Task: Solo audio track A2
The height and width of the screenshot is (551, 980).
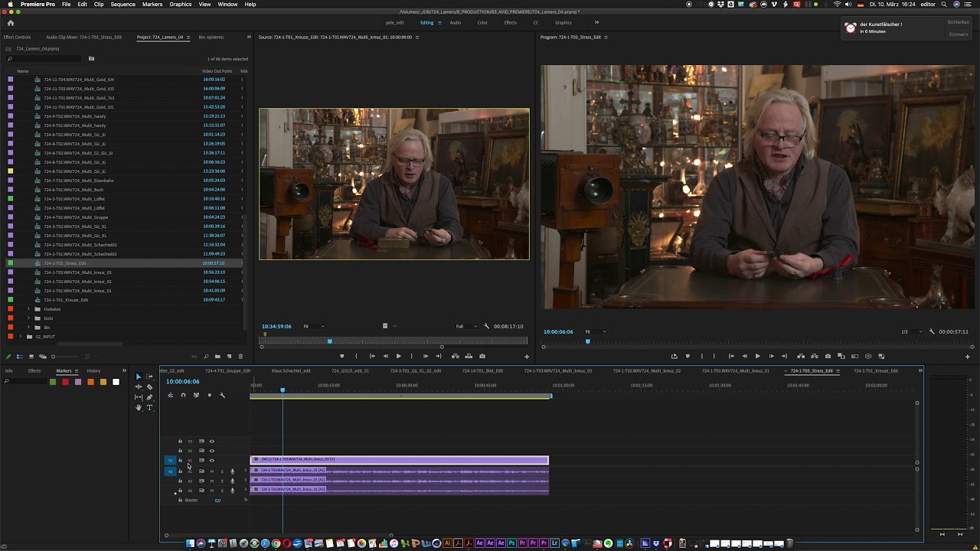Action: click(x=222, y=481)
